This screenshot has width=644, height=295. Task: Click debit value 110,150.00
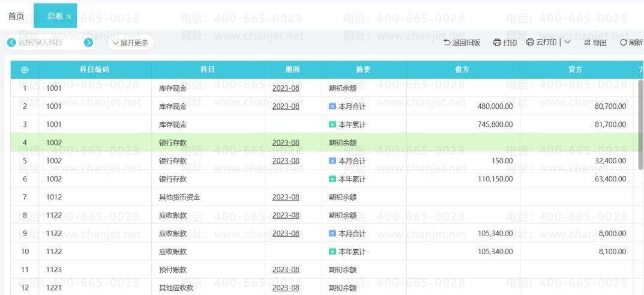[495, 178]
